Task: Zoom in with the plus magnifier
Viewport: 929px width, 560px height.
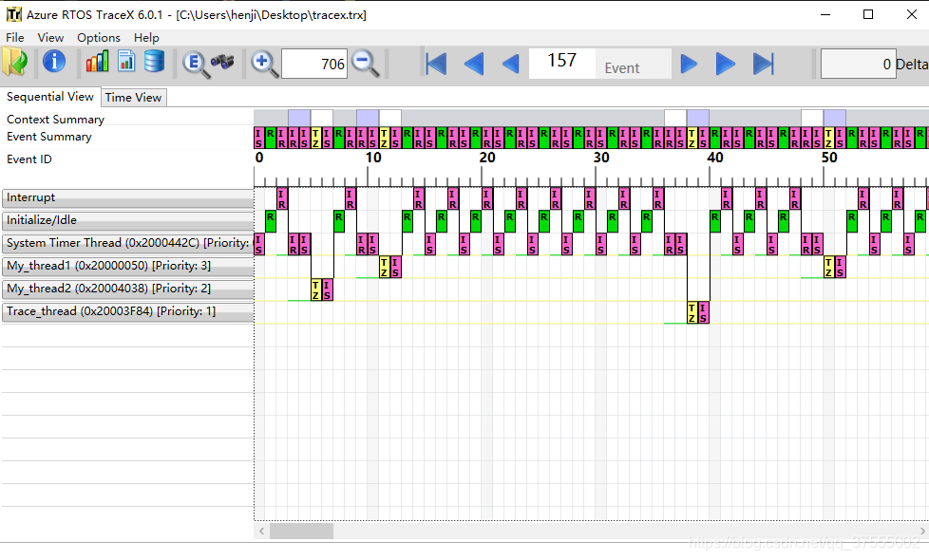Action: (x=264, y=64)
